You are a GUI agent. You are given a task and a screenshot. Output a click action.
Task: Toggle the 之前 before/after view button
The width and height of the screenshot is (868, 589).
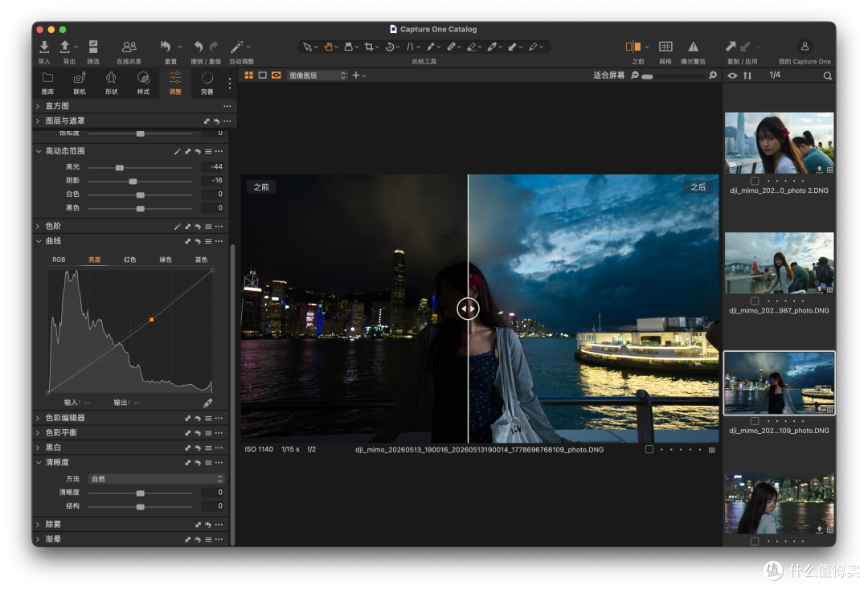click(633, 47)
